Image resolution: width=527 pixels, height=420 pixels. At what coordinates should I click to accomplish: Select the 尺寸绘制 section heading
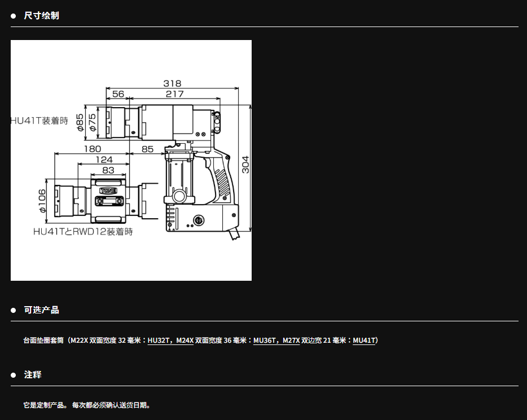41,16
